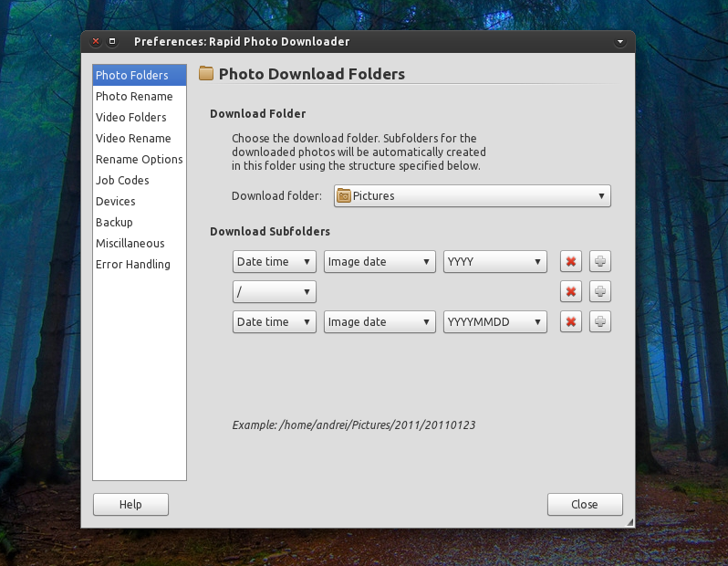Click the Download Folder heading
Viewport: 728px width, 566px height.
pyautogui.click(x=257, y=114)
